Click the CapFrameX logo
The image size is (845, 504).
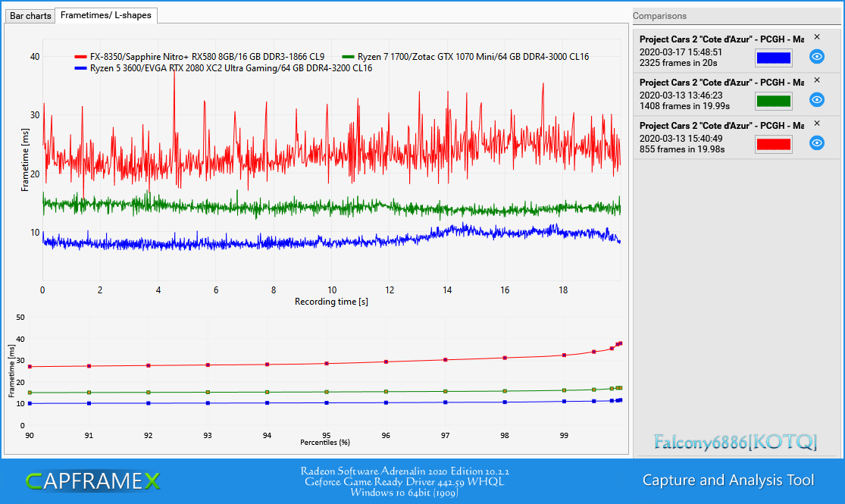point(92,481)
